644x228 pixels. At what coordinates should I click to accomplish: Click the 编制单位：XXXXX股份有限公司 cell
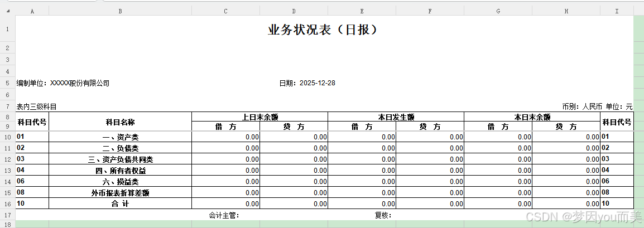pyautogui.click(x=63, y=83)
